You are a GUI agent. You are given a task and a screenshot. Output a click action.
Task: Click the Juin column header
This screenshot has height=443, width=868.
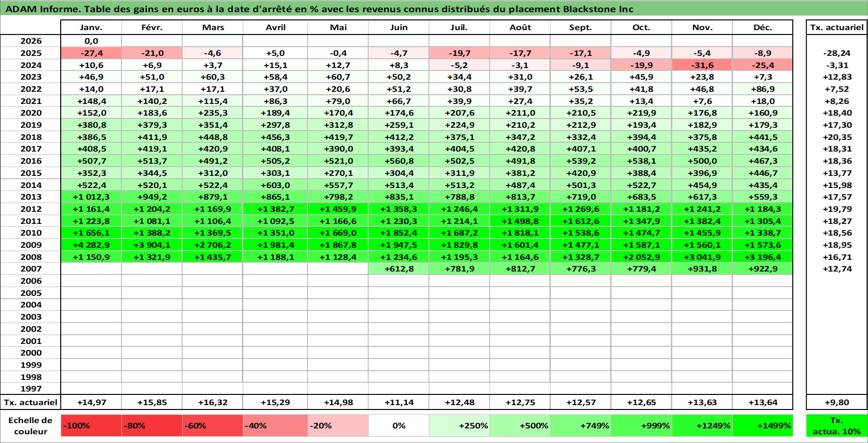[x=399, y=28]
